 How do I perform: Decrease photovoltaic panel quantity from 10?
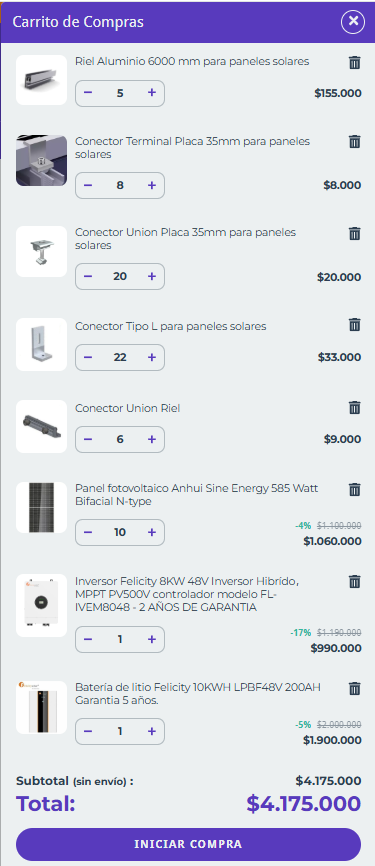click(x=88, y=532)
